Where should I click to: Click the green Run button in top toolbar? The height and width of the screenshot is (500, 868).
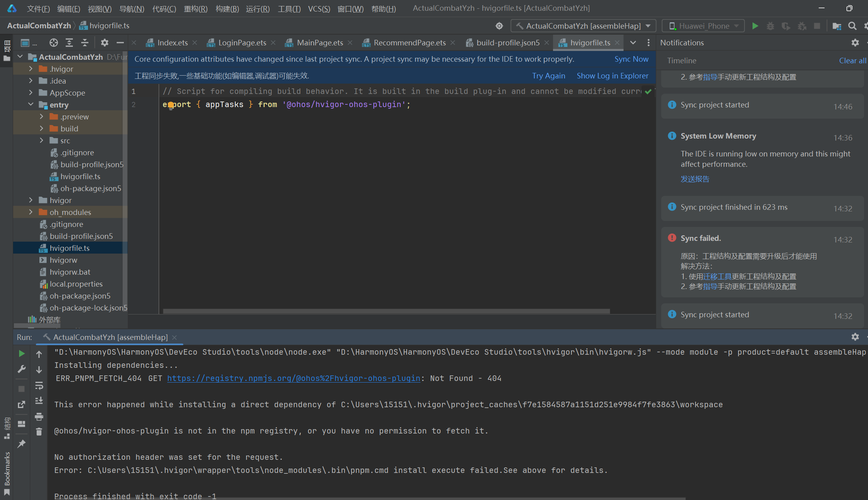(x=755, y=26)
